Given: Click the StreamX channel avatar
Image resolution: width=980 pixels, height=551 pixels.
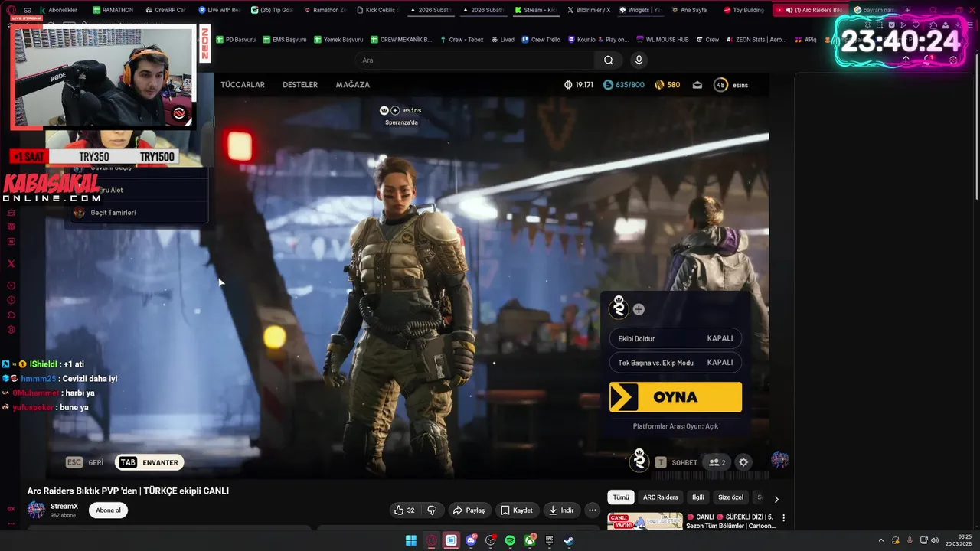Looking at the screenshot, I should (x=36, y=510).
